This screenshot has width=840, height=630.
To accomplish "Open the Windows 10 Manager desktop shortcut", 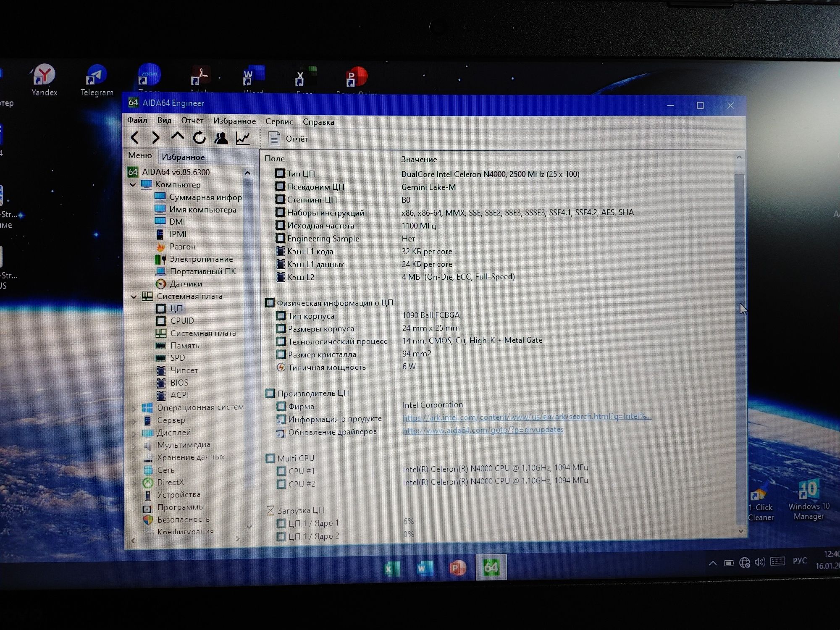I will [x=809, y=500].
